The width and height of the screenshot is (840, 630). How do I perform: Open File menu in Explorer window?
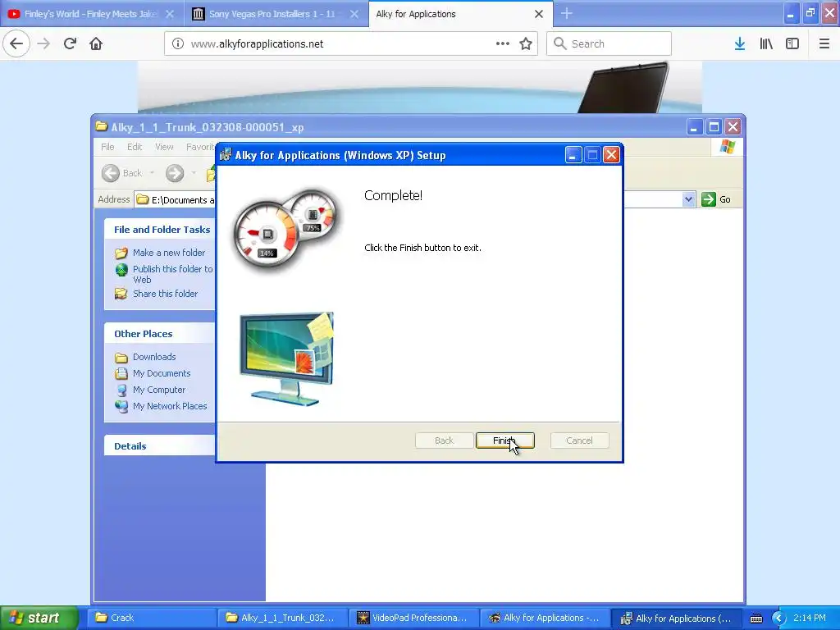pyautogui.click(x=107, y=147)
